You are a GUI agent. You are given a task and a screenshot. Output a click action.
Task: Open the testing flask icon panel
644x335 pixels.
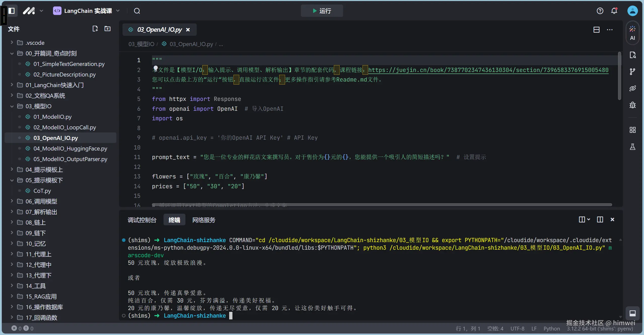coord(632,147)
